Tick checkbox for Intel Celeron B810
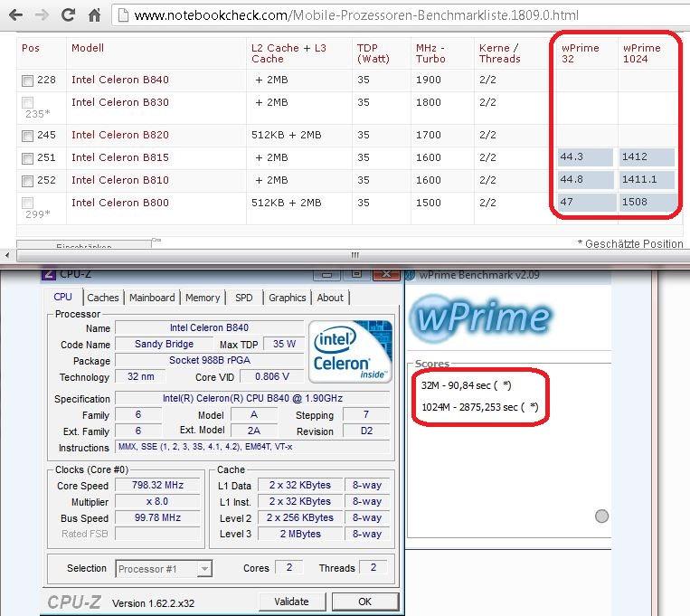Viewport: 690px width, 616px height. click(x=27, y=181)
